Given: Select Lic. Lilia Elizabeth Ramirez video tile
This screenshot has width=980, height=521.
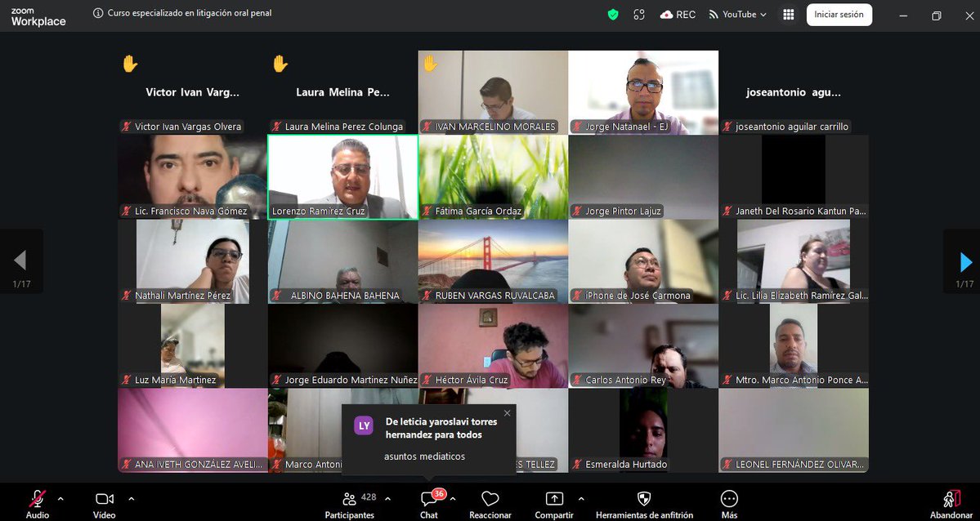Looking at the screenshot, I should [794, 261].
